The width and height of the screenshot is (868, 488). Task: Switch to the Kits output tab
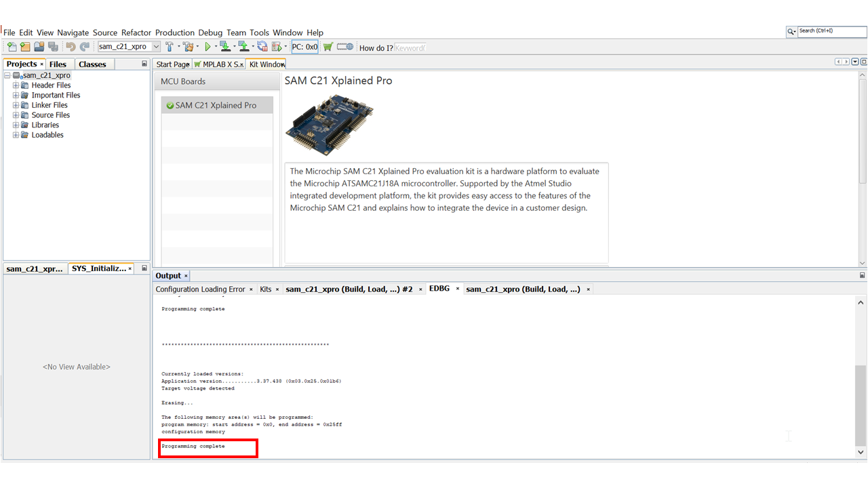[265, 289]
